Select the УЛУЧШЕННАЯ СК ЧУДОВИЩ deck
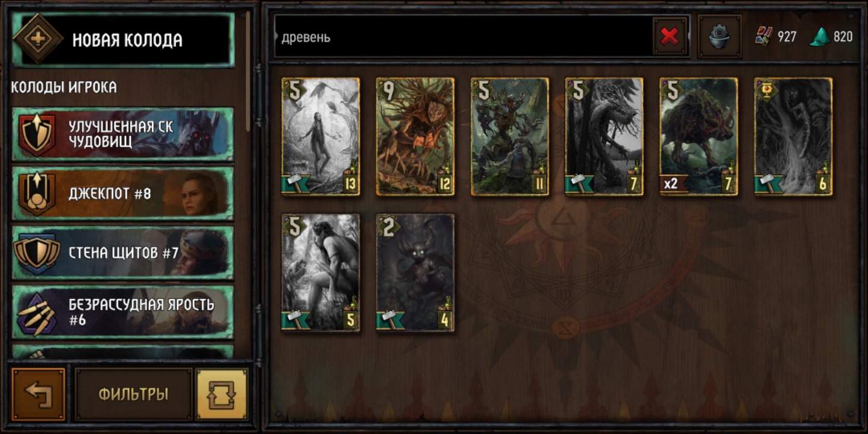Screen dimensions: 868x434 [123, 134]
